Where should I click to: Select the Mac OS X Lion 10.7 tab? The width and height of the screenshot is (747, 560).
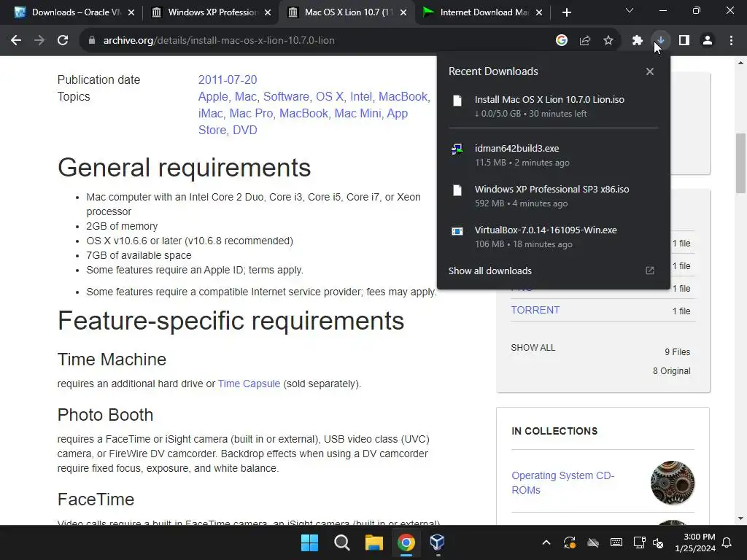point(347,12)
